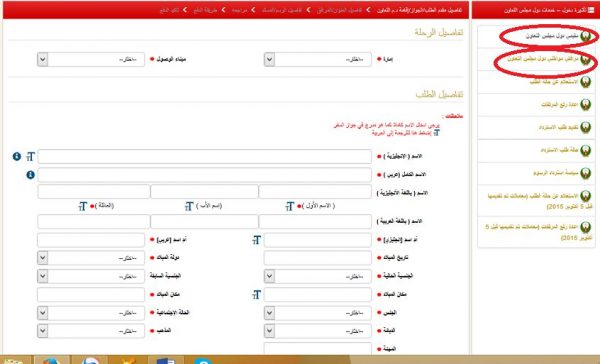Click the profession (المهنة) input field
Screen dimensions: 600x364
tap(318, 348)
